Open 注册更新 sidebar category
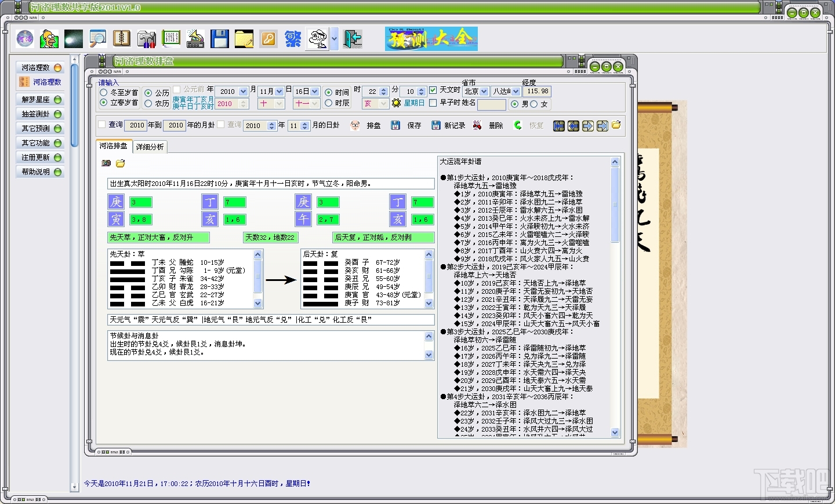The height and width of the screenshot is (504, 835). [x=40, y=158]
